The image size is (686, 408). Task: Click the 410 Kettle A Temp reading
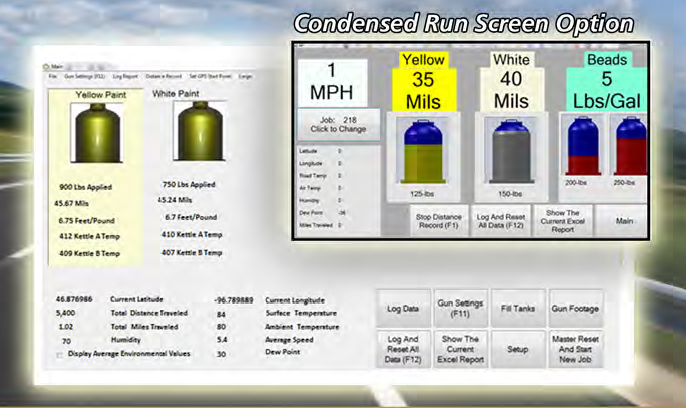[192, 235]
